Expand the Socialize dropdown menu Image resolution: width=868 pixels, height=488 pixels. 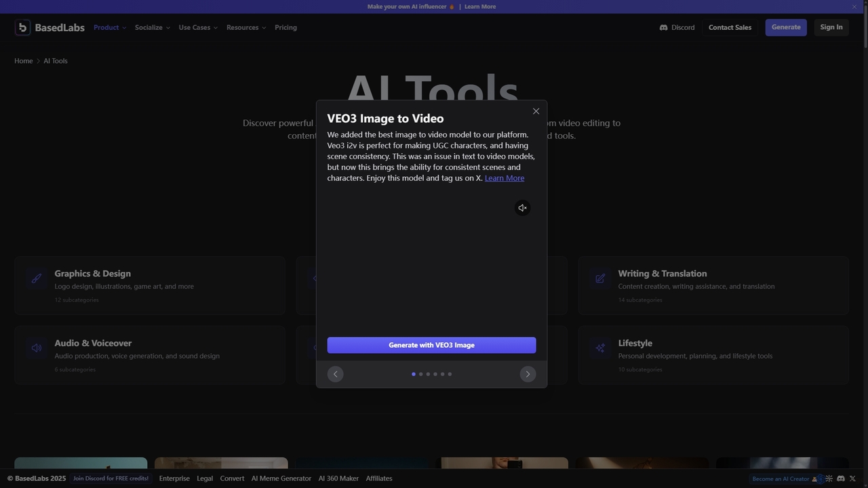point(152,28)
